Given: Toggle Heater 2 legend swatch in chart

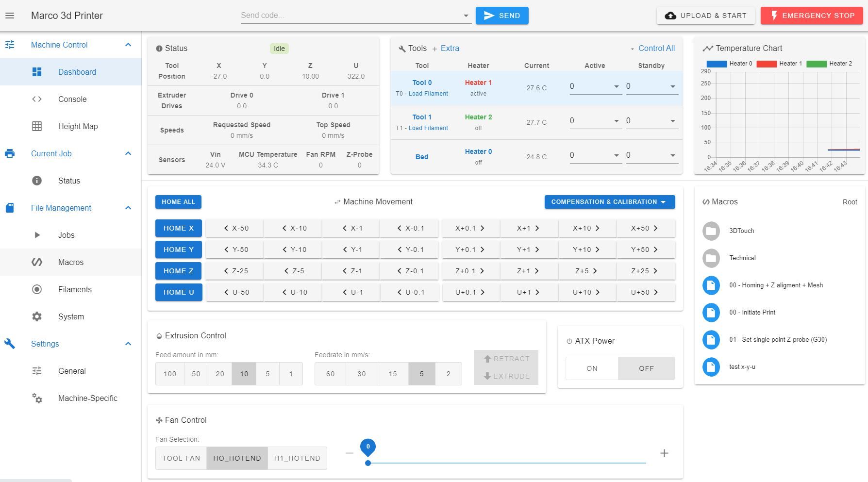Looking at the screenshot, I should coord(817,64).
